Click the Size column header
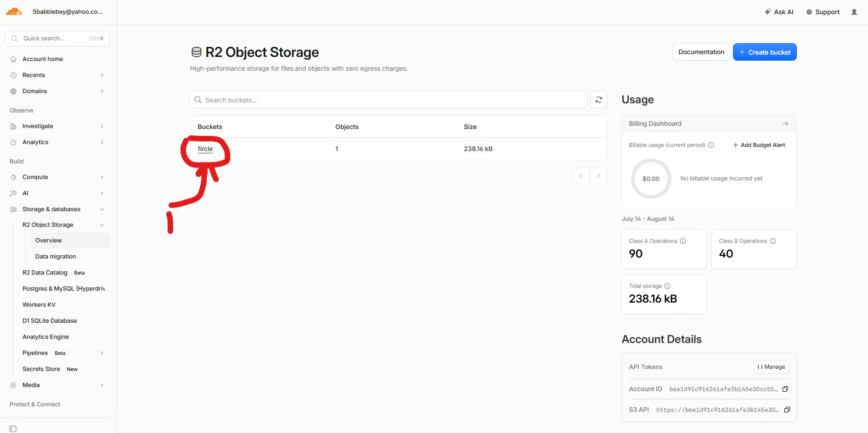Image resolution: width=868 pixels, height=433 pixels. [470, 127]
